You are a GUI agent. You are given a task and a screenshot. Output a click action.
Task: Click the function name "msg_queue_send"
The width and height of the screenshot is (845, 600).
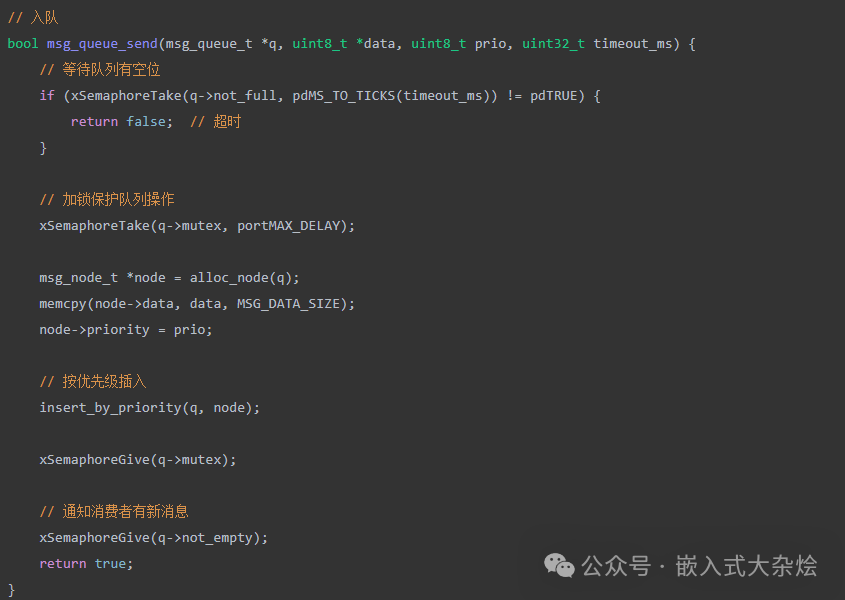102,44
